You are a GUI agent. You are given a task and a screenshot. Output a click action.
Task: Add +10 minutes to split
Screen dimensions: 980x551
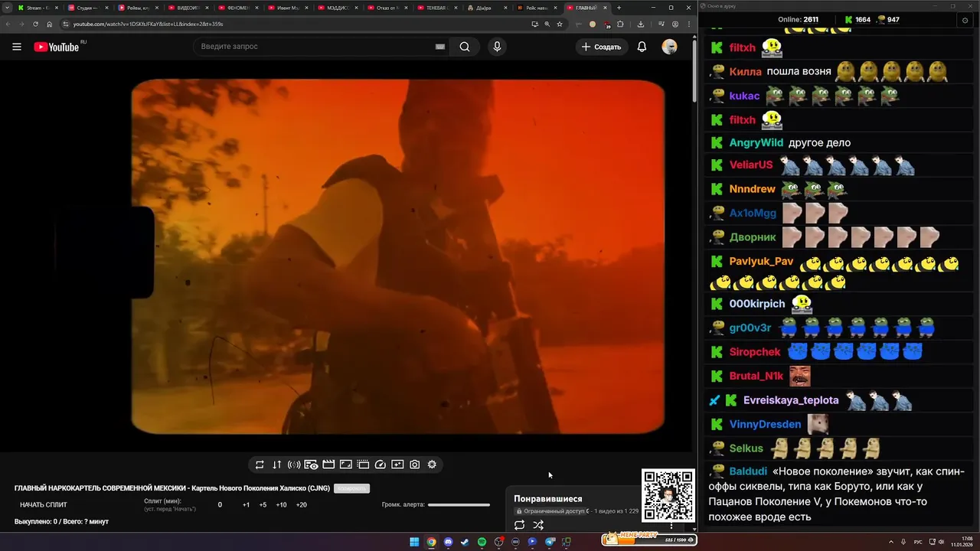(281, 505)
